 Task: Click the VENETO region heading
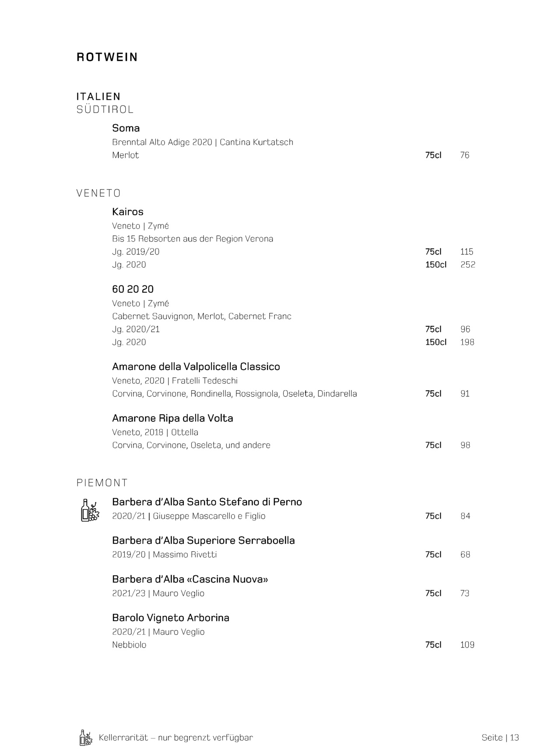[99, 193]
